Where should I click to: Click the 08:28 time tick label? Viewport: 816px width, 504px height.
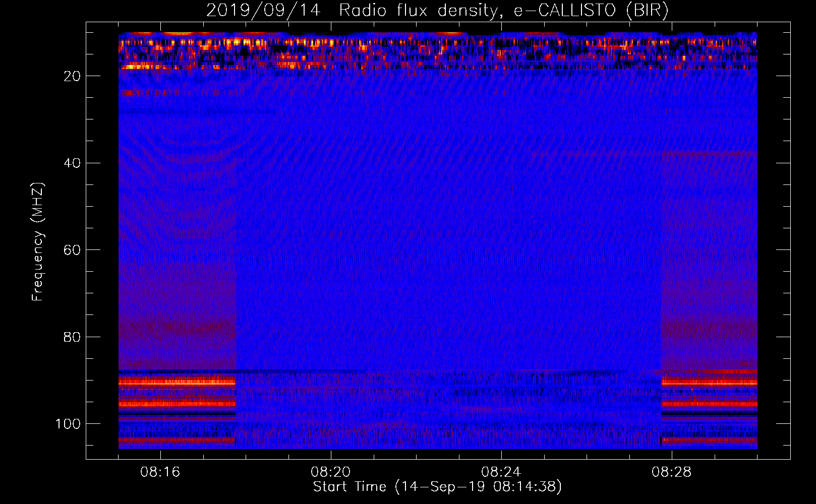pyautogui.click(x=672, y=472)
